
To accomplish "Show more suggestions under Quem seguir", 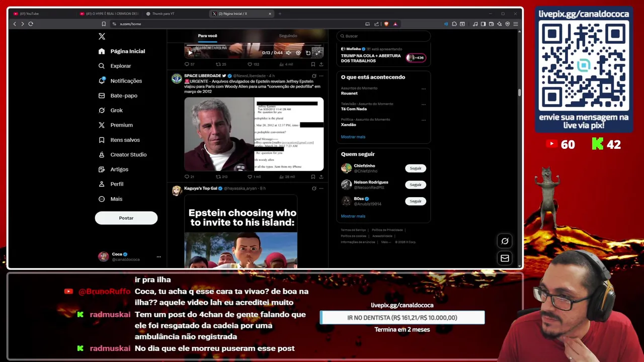I will coord(353,216).
